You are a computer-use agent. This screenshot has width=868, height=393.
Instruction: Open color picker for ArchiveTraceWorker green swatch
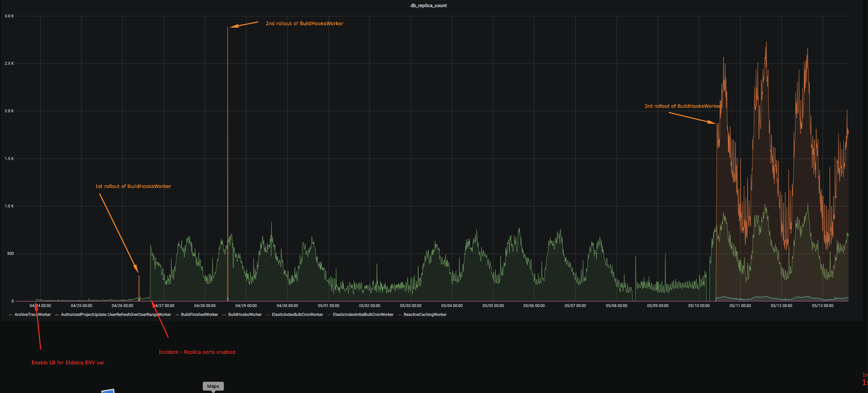tap(10, 315)
